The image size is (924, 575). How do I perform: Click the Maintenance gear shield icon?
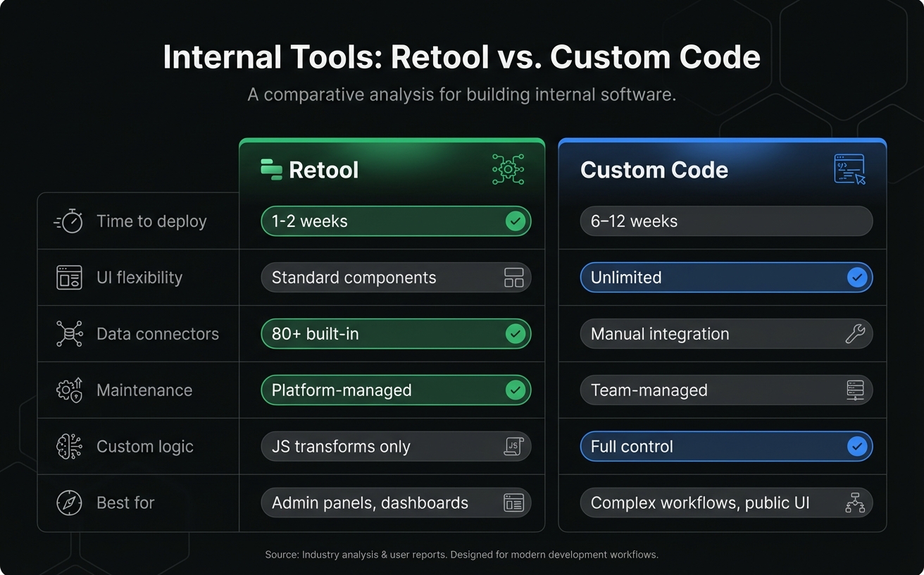[68, 390]
